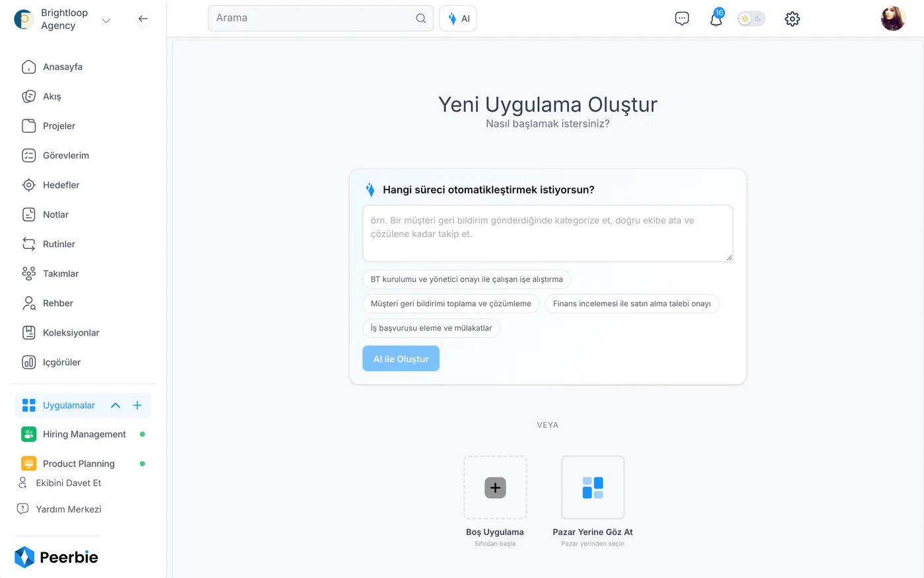Click the Peerbie logo
924x578 pixels.
(x=56, y=557)
